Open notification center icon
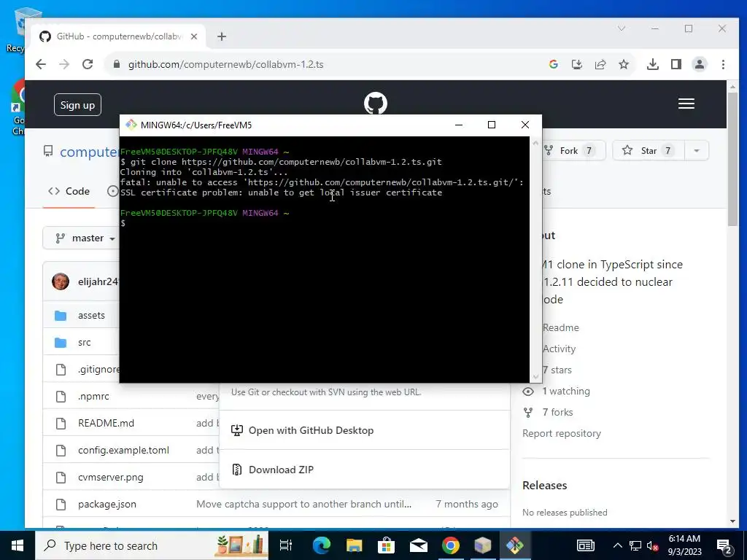The width and height of the screenshot is (747, 560). tap(724, 546)
